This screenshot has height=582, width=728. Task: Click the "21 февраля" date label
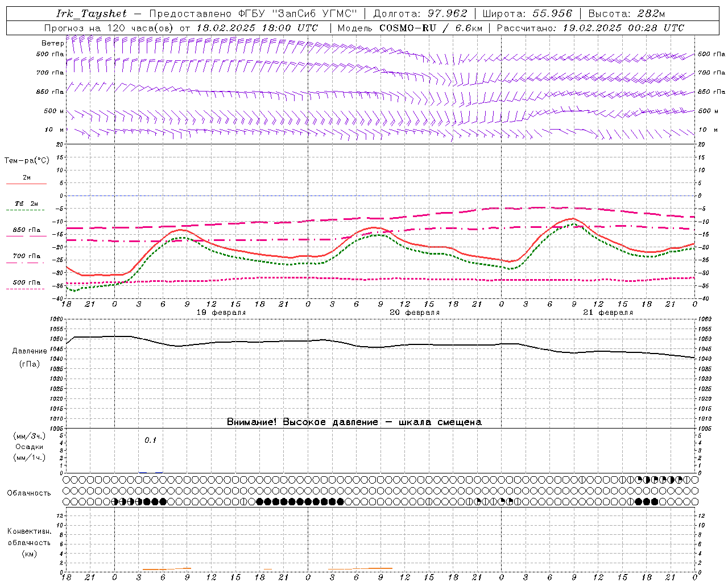[608, 313]
